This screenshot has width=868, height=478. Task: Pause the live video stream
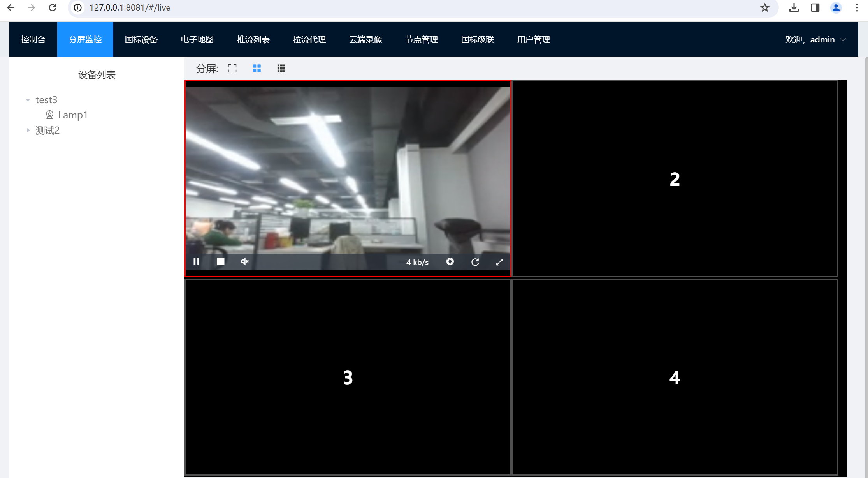click(x=196, y=261)
